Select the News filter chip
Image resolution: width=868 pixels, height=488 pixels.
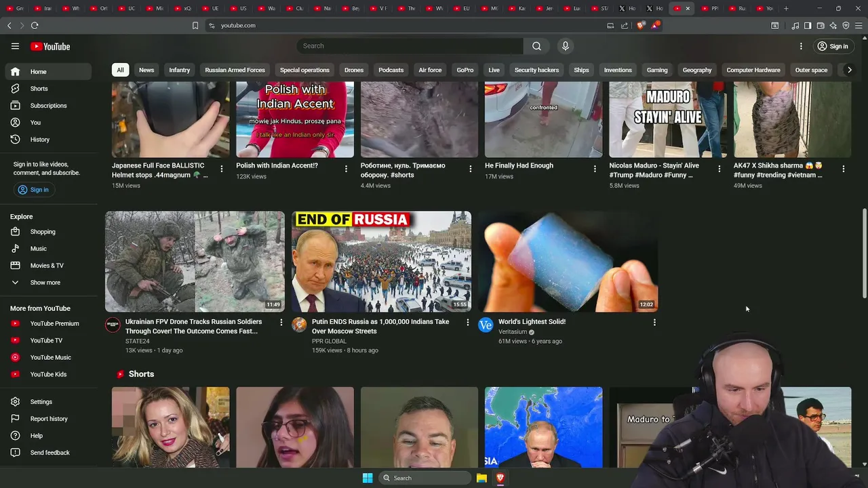[x=146, y=70]
